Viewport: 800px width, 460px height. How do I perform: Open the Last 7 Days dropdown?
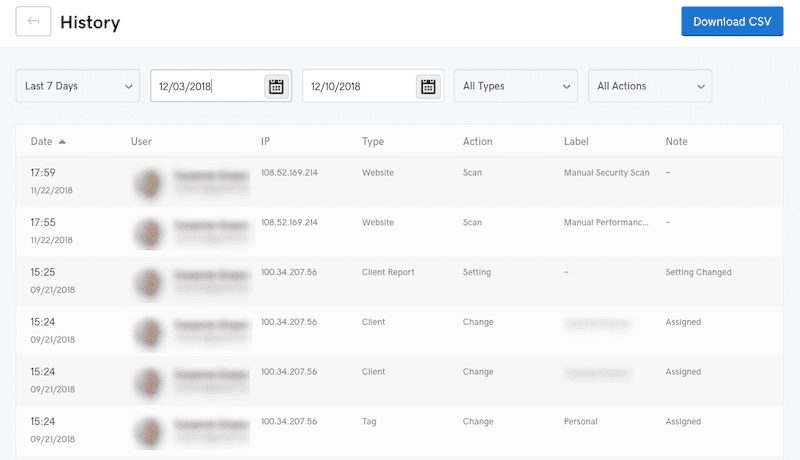(x=78, y=86)
